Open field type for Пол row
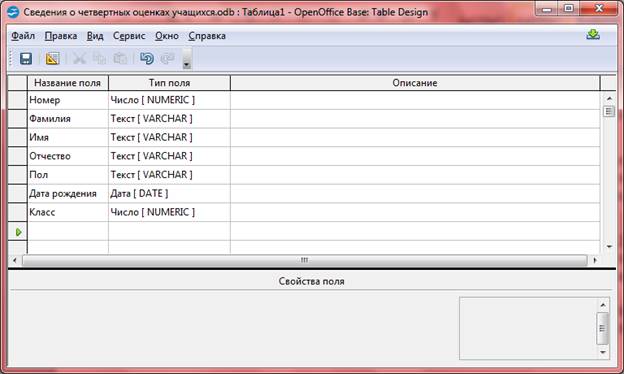This screenshot has height=374, width=624. click(x=169, y=175)
